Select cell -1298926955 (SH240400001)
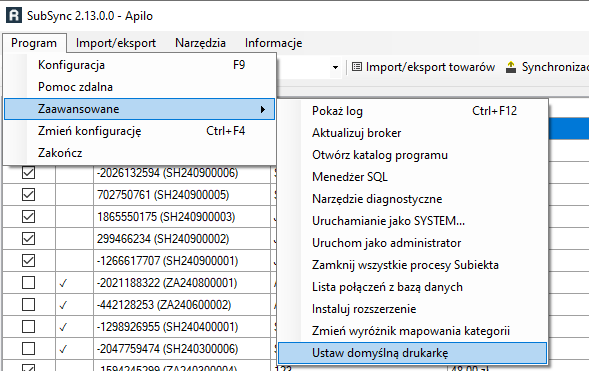 [x=182, y=327]
